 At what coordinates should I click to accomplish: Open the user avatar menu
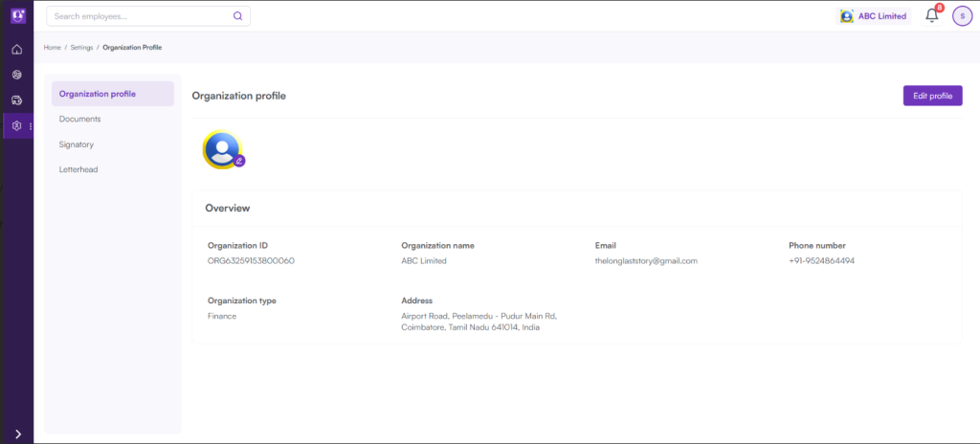point(962,16)
